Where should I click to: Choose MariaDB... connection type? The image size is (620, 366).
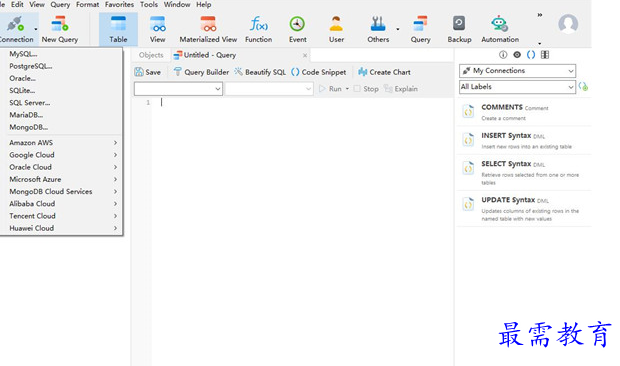tap(61, 115)
